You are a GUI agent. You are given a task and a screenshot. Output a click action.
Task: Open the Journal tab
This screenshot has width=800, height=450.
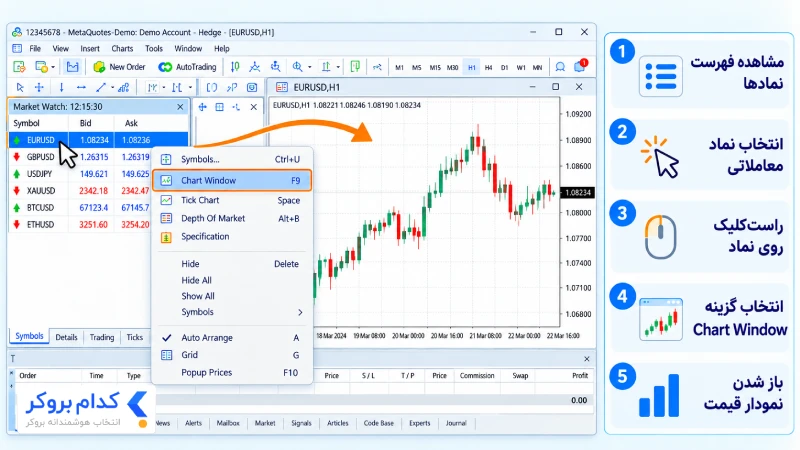(x=456, y=423)
